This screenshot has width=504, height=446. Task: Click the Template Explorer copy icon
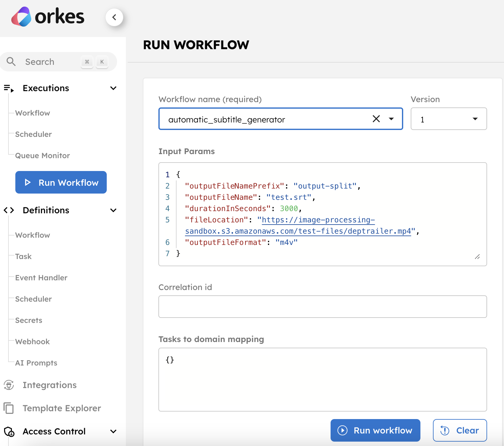tap(9, 408)
